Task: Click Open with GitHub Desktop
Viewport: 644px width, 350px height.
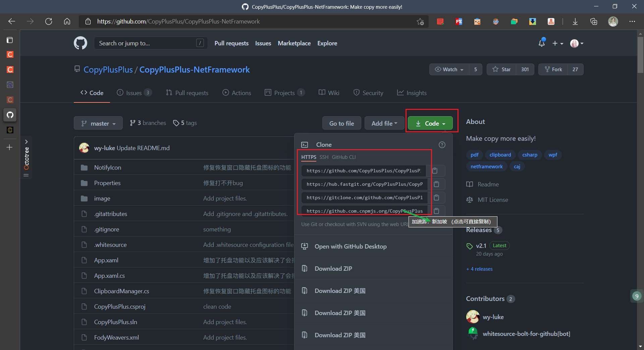Action: click(x=351, y=247)
